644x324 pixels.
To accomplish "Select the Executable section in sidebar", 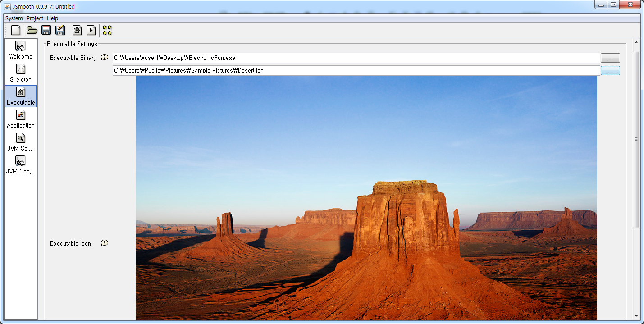I will click(x=21, y=96).
